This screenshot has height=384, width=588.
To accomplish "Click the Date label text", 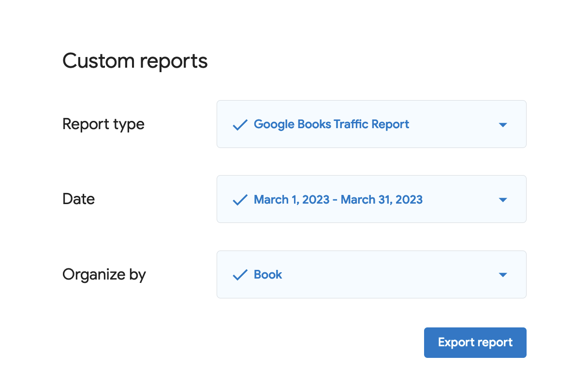I will coord(78,199).
